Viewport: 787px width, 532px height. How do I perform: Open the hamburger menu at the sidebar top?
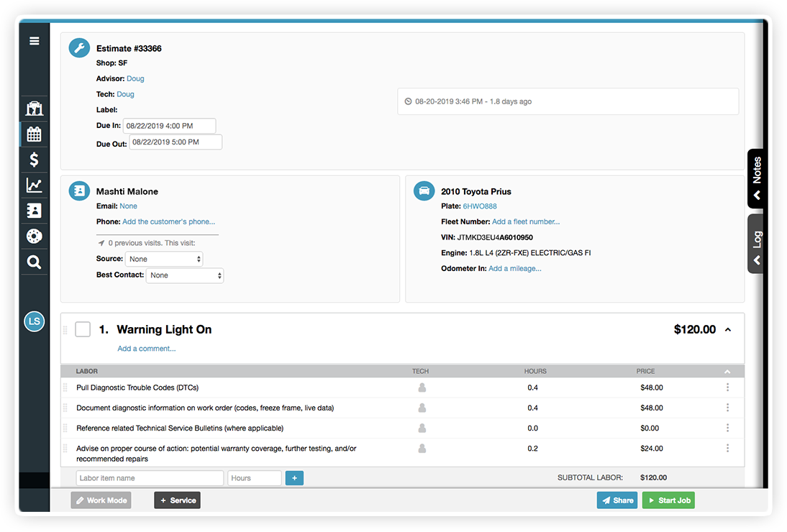click(34, 41)
